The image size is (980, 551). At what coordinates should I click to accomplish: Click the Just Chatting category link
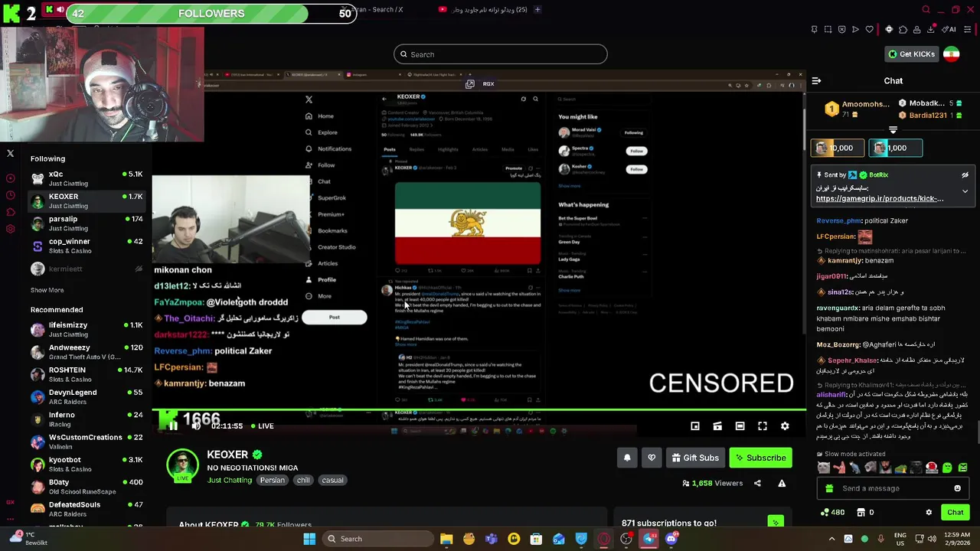click(x=230, y=480)
